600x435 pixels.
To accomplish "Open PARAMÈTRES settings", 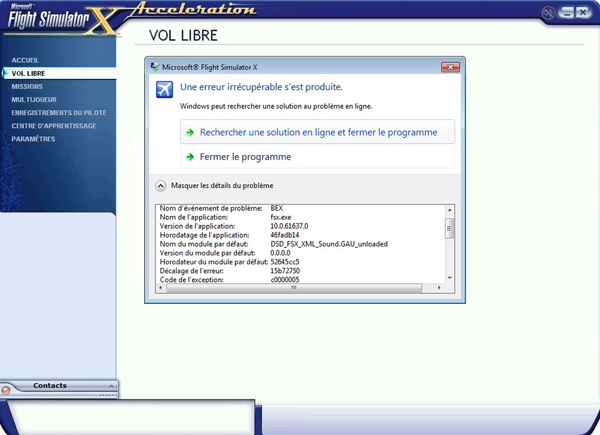I will (x=33, y=138).
